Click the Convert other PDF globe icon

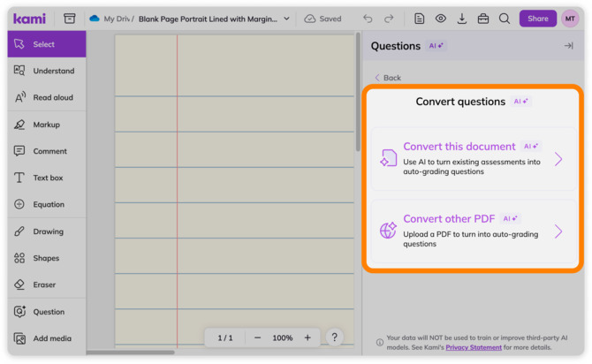pyautogui.click(x=389, y=230)
